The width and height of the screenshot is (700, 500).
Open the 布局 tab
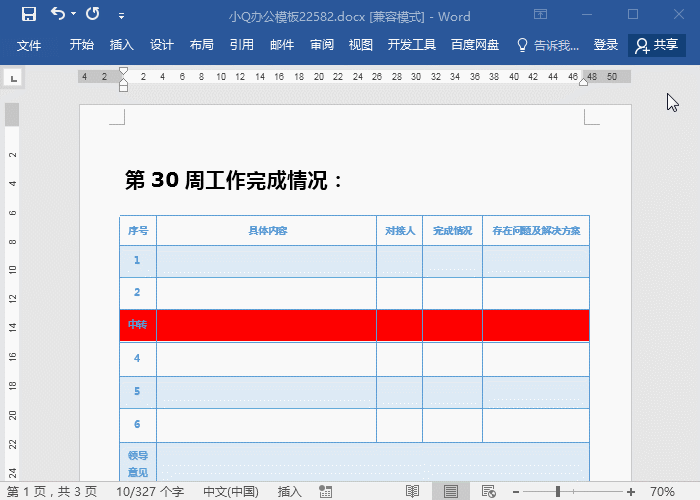[x=201, y=45]
